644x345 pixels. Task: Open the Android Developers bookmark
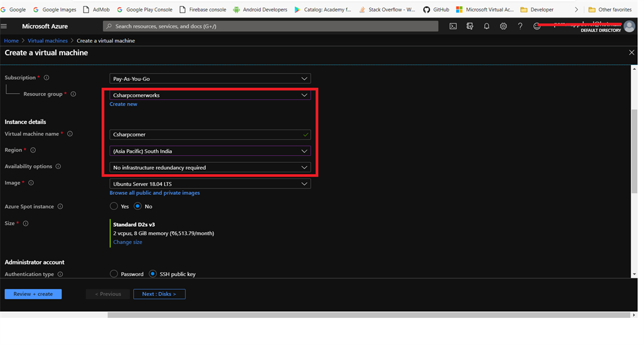(x=260, y=9)
